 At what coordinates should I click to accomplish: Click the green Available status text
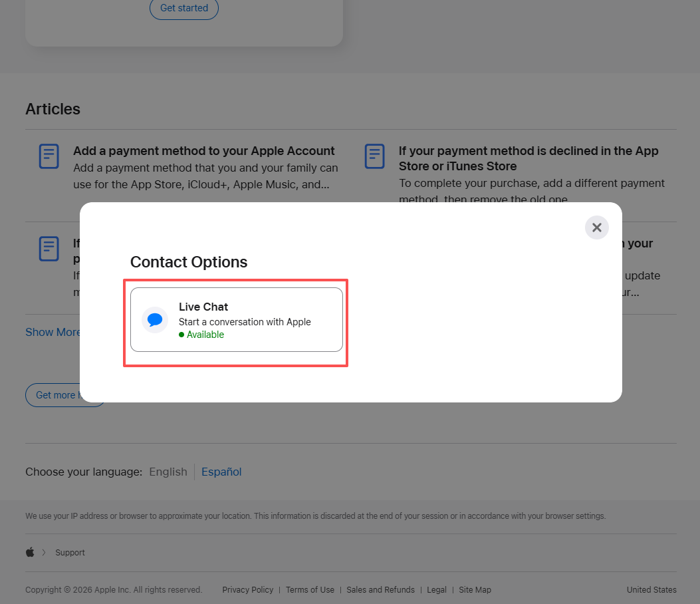click(x=205, y=335)
